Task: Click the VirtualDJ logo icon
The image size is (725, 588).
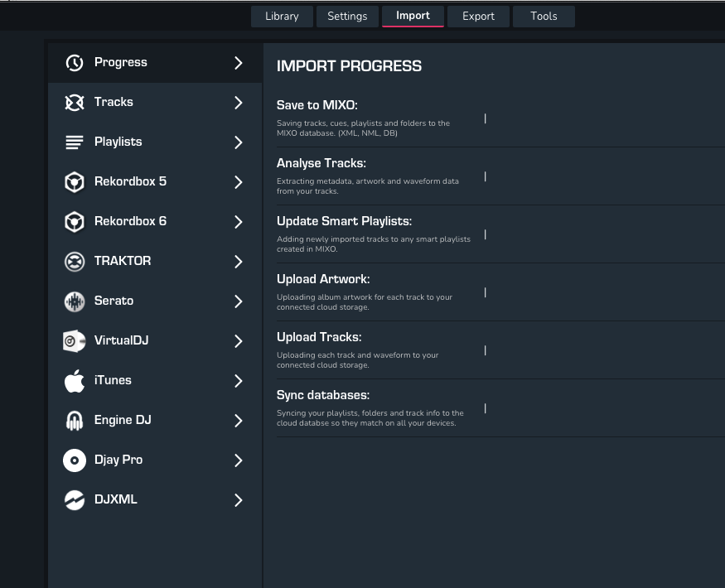Action: (x=75, y=341)
